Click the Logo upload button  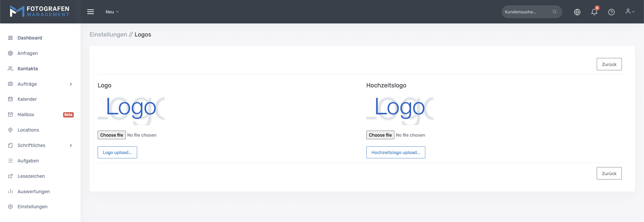click(x=117, y=152)
